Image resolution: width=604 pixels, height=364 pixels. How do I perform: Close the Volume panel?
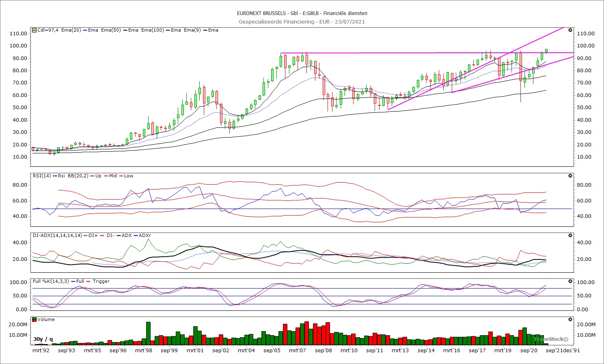click(x=570, y=319)
